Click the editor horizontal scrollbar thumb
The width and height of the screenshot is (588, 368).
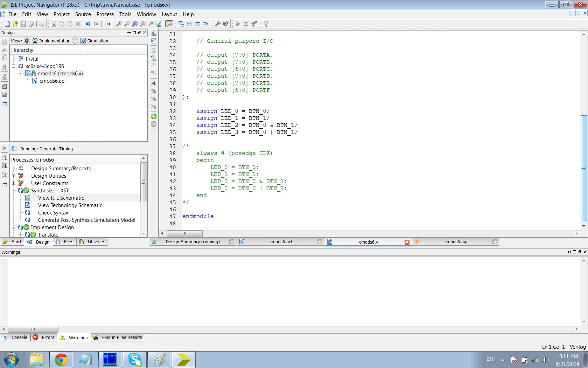(x=184, y=233)
